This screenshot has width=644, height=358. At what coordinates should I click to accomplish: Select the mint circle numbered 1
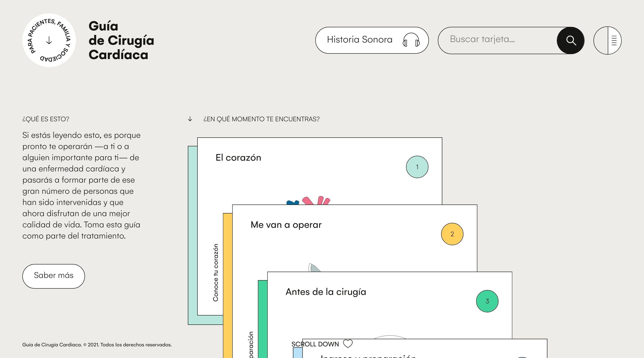point(417,167)
